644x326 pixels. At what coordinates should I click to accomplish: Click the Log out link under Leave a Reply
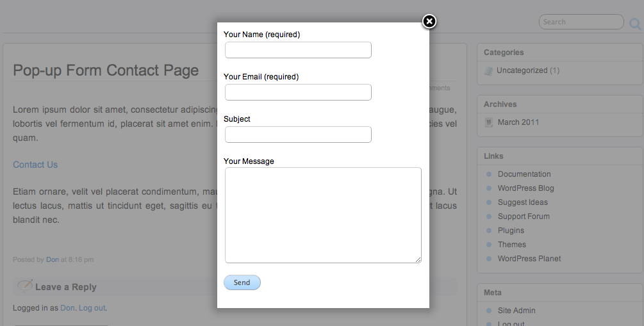(92, 308)
